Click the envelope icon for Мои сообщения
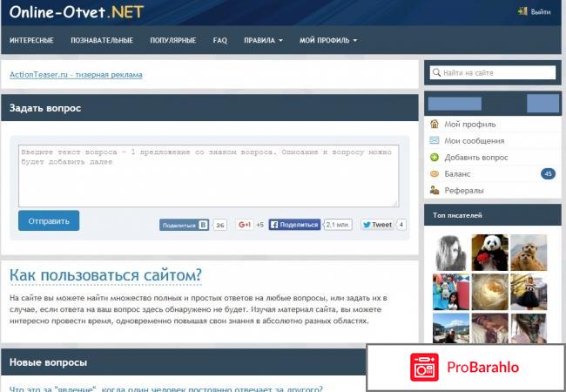The height and width of the screenshot is (392, 566). [x=435, y=140]
